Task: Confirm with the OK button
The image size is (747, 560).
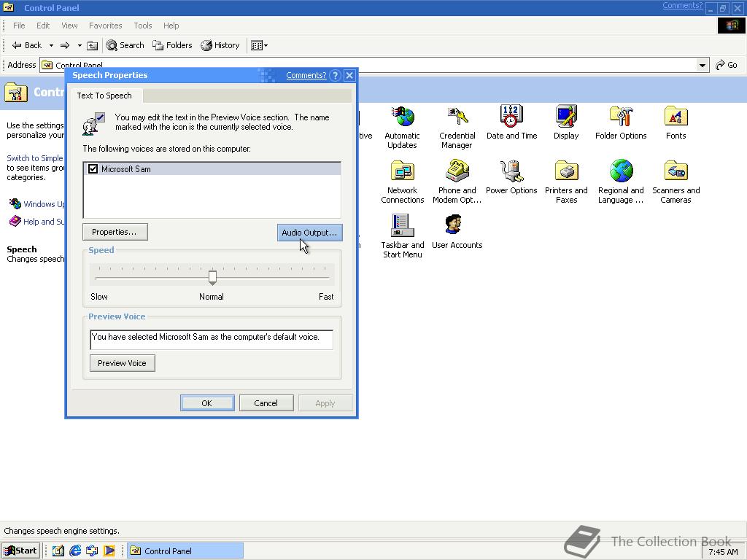Action: click(206, 402)
